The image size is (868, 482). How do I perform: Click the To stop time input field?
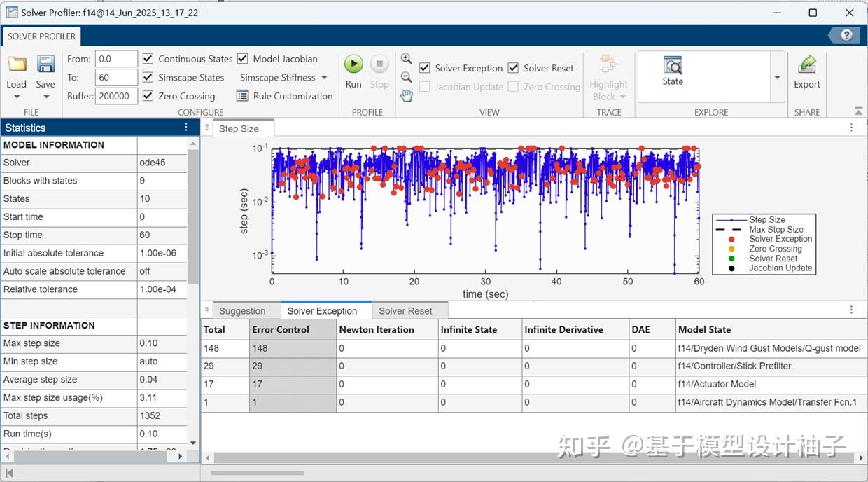115,77
